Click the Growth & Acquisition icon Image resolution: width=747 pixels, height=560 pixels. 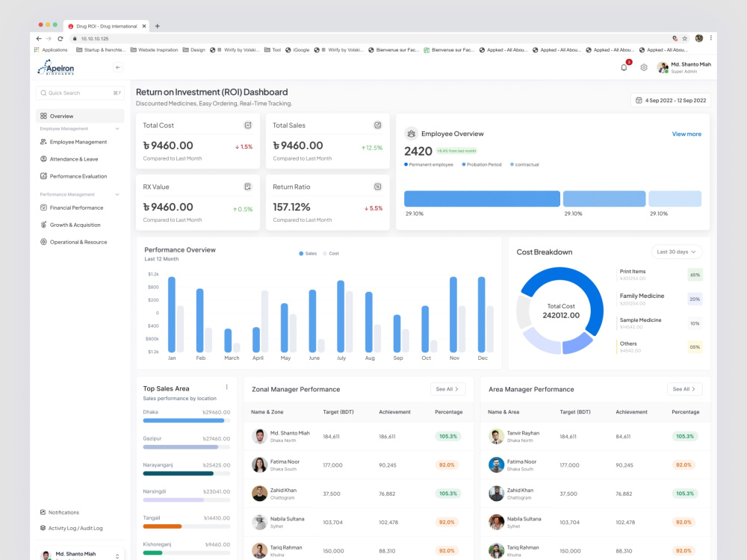[x=43, y=225]
